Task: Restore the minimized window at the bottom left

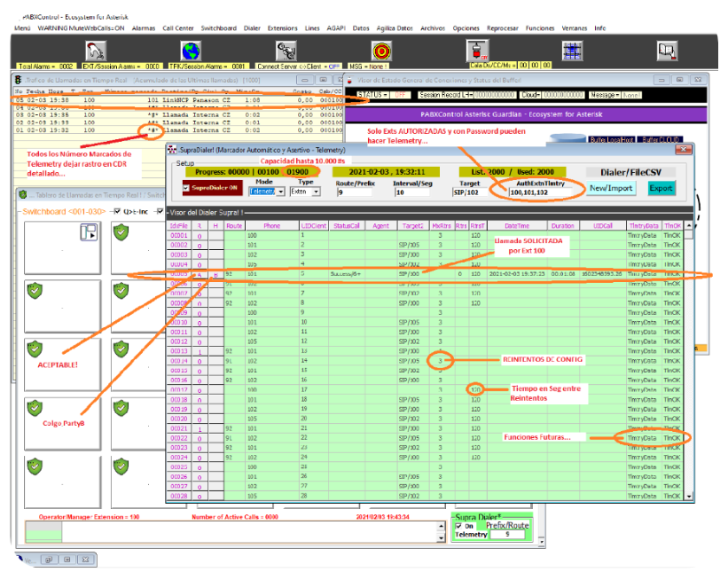Action: (50, 560)
